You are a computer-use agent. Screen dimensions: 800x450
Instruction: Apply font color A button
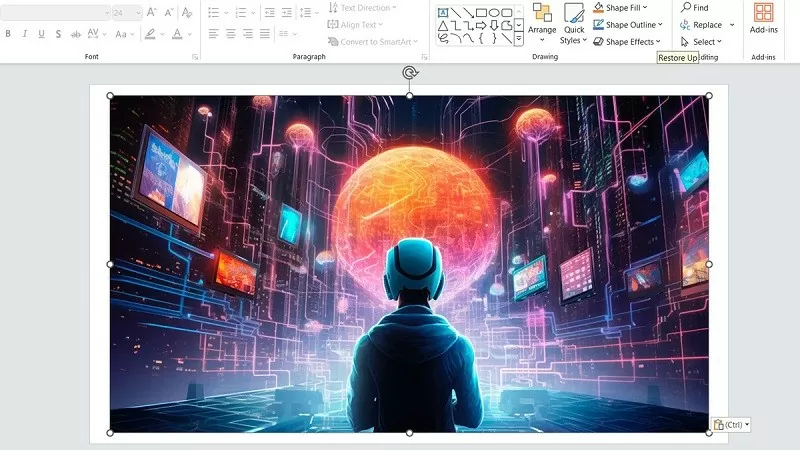point(177,34)
